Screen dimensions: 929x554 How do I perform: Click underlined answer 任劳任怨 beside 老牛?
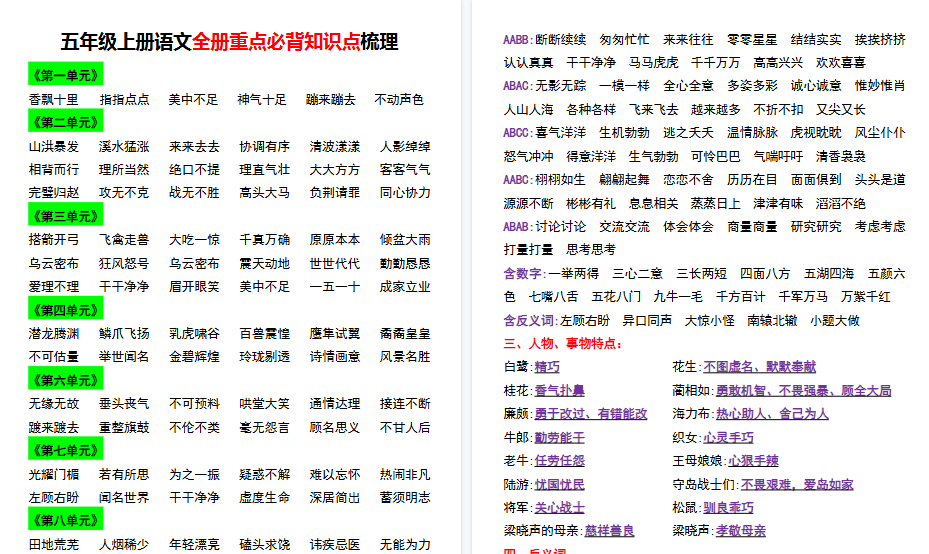point(559,460)
